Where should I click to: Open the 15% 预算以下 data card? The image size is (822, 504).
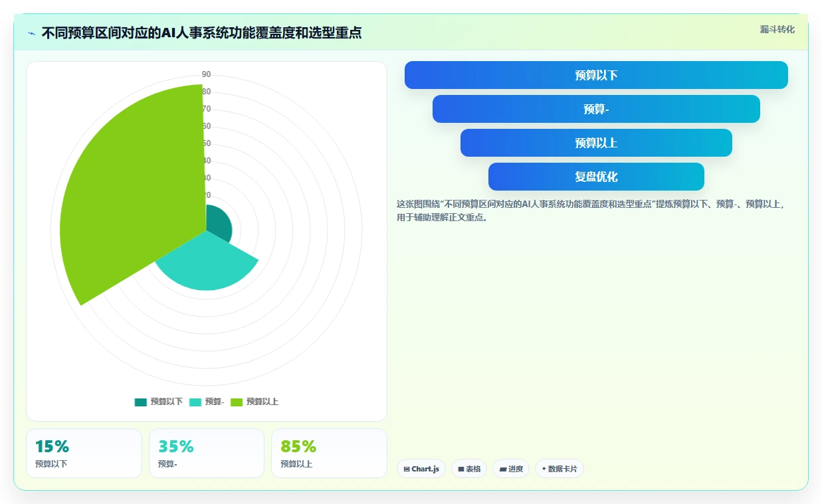84,453
